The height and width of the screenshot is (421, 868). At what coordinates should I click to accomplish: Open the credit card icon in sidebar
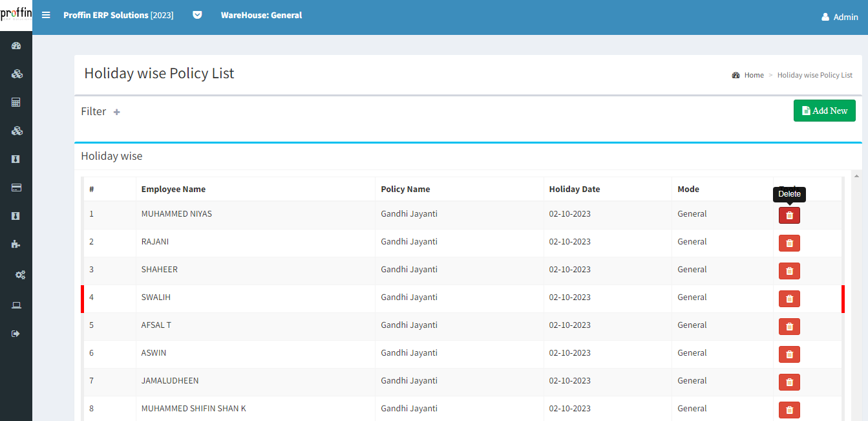point(16,188)
